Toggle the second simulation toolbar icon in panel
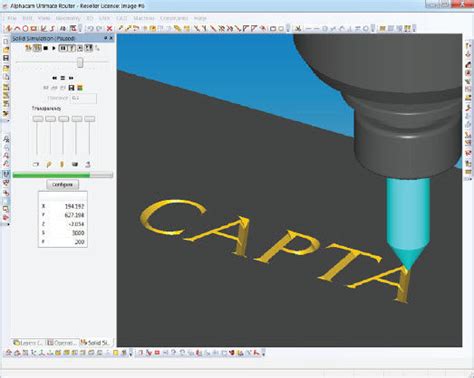474x378 pixels. (37, 48)
